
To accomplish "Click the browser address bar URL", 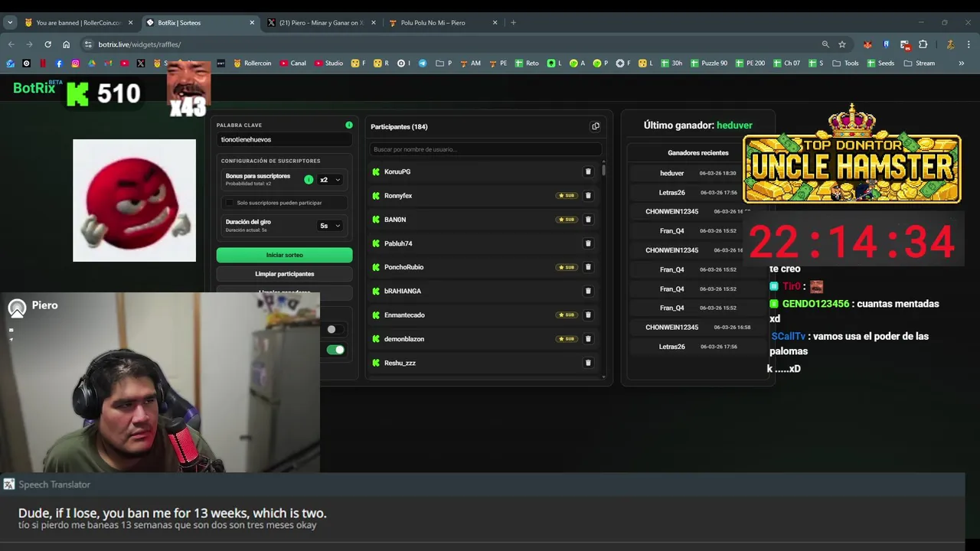I will click(139, 44).
